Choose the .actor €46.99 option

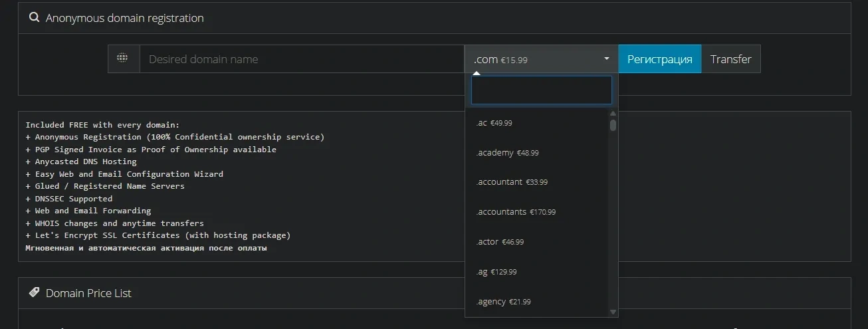500,242
